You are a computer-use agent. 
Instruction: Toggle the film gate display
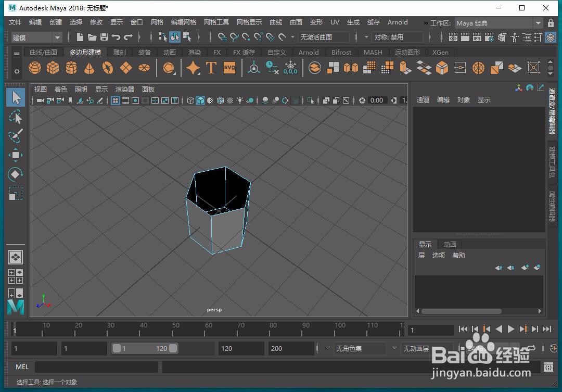pos(125,100)
